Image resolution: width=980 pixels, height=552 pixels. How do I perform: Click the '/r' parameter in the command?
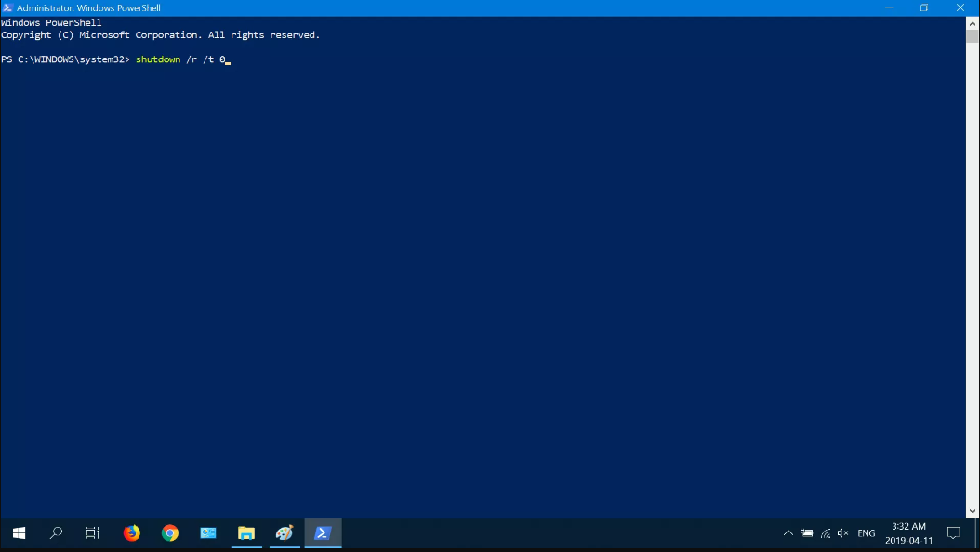192,59
